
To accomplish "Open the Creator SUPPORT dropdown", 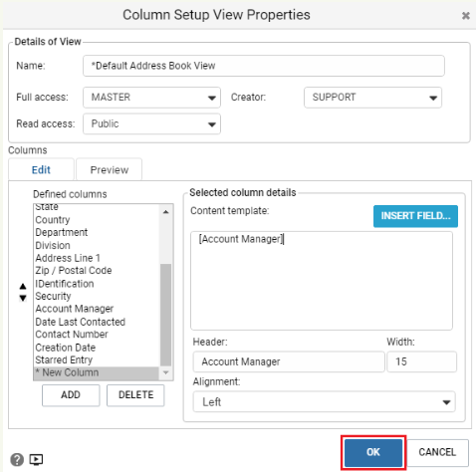I will click(x=372, y=98).
